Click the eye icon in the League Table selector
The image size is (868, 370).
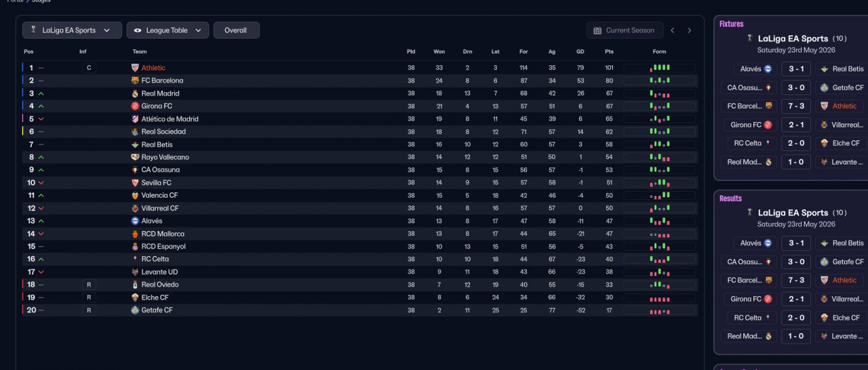pos(138,30)
